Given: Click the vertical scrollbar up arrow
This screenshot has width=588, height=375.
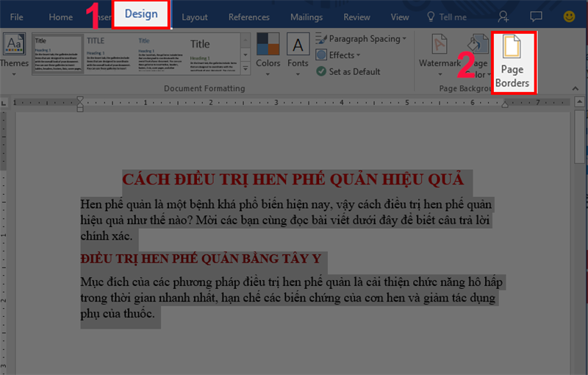Looking at the screenshot, I should coord(579,101).
